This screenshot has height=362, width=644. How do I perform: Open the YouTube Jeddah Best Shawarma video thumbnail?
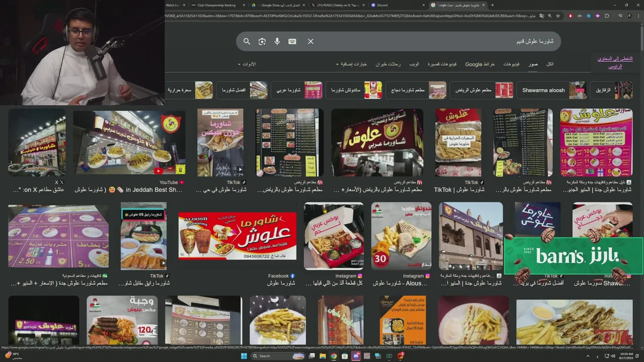click(x=129, y=143)
